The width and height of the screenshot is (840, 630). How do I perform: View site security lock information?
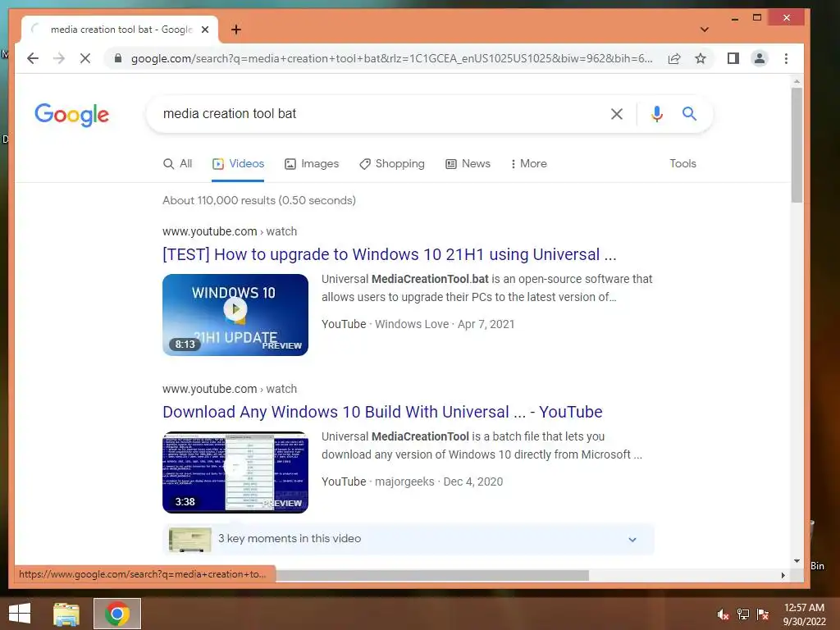[x=118, y=58]
